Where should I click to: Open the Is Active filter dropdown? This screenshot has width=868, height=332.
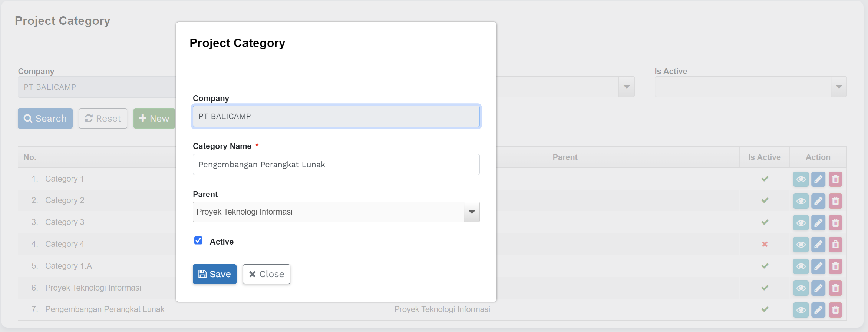point(839,87)
